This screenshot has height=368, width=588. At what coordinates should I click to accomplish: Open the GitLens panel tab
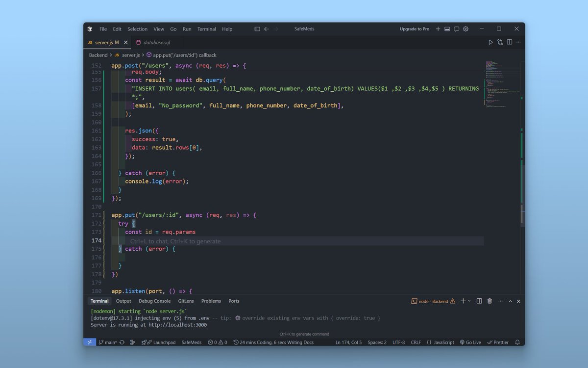click(x=186, y=301)
